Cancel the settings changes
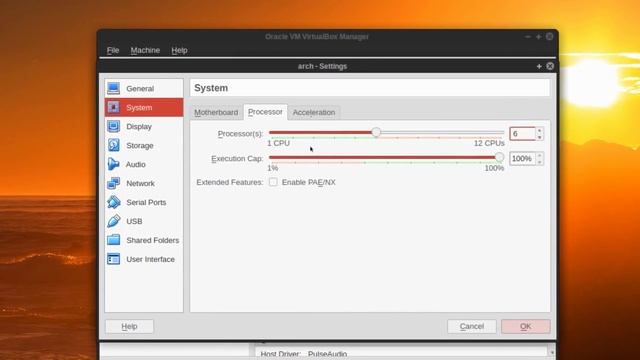 click(472, 326)
